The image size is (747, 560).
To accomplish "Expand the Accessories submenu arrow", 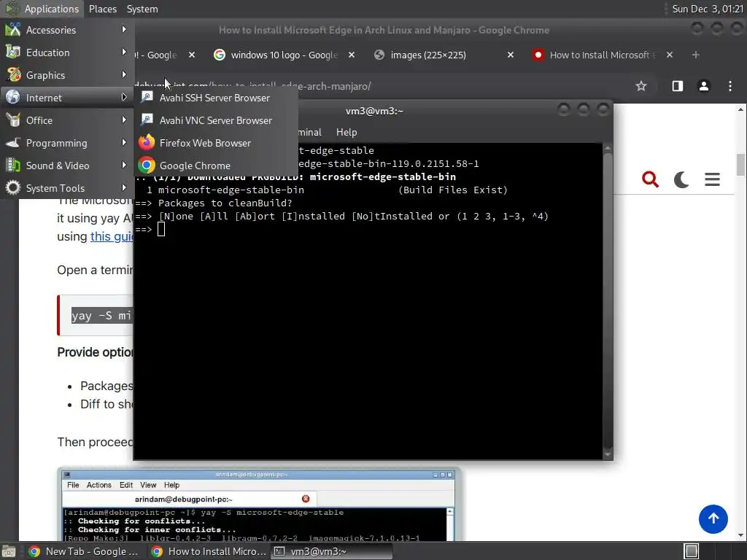I will point(124,29).
